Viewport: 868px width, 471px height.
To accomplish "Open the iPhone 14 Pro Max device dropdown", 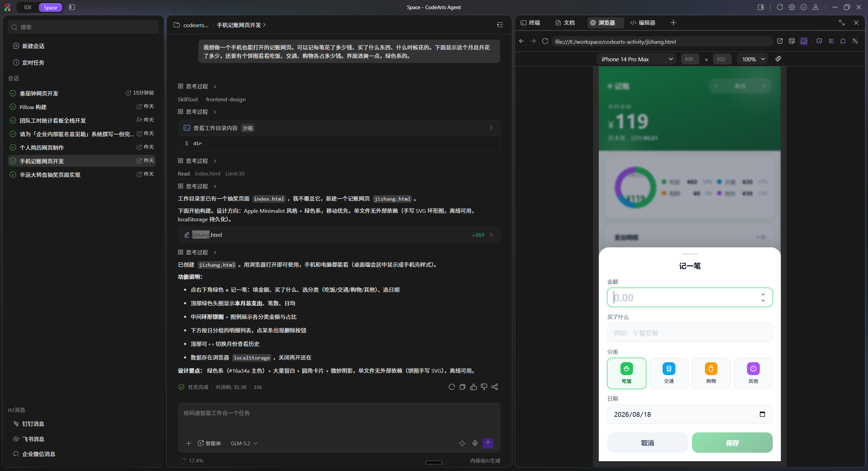I will [636, 59].
